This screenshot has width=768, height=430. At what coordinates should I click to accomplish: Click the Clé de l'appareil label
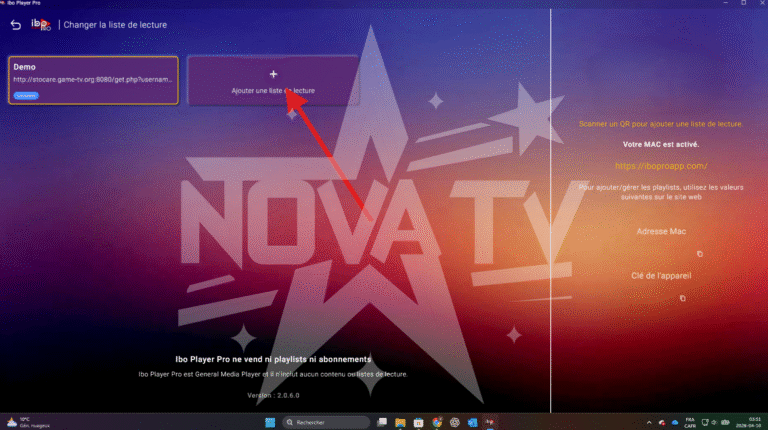click(x=660, y=275)
